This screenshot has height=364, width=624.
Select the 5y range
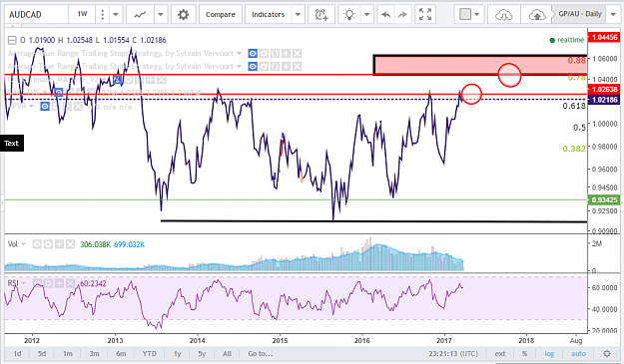click(x=202, y=353)
